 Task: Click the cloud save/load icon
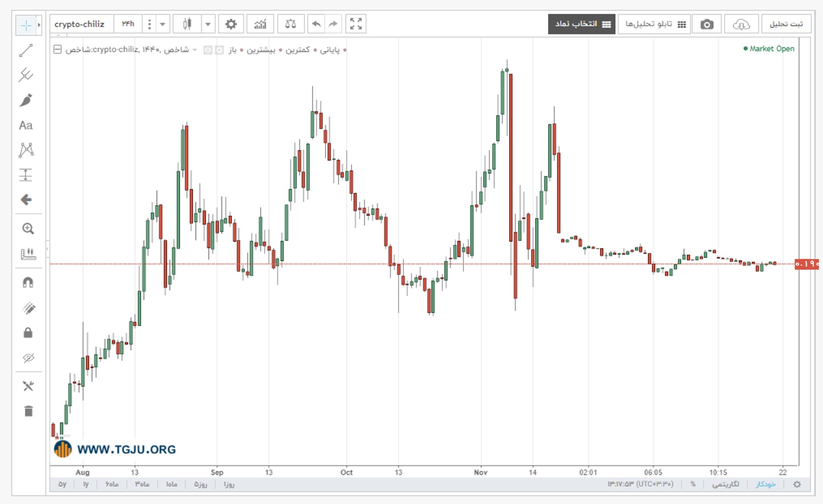741,24
